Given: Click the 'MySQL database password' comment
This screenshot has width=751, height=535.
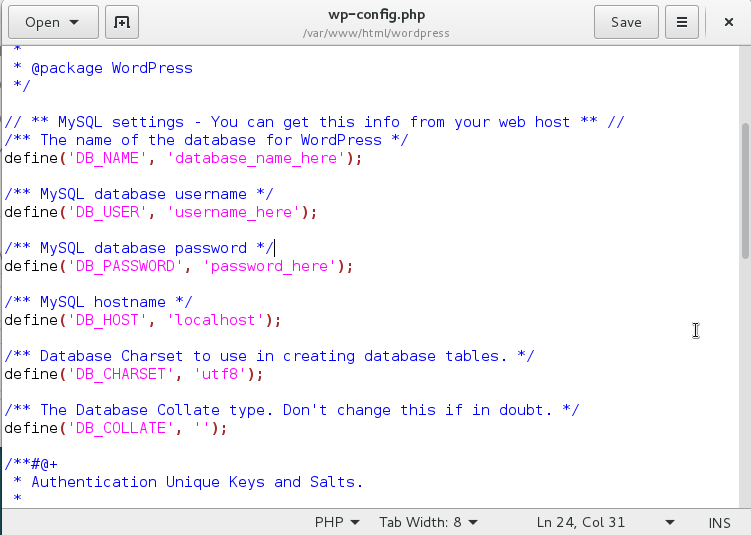Looking at the screenshot, I should point(139,248).
